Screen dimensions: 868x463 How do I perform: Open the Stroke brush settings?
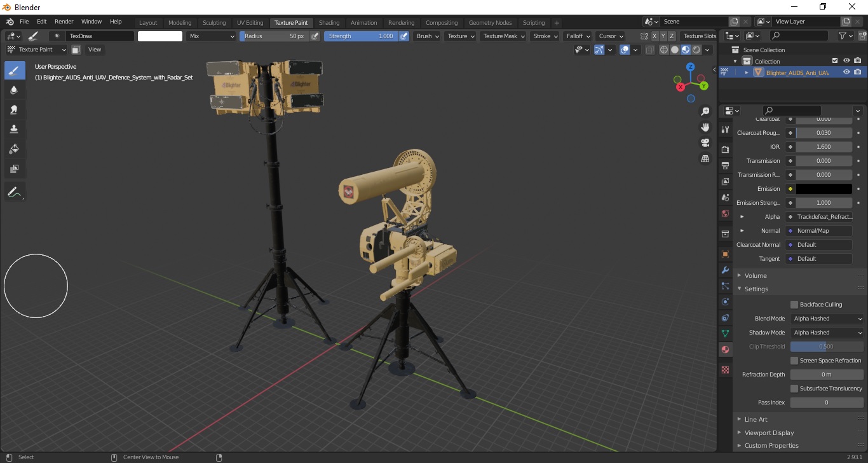pyautogui.click(x=545, y=36)
